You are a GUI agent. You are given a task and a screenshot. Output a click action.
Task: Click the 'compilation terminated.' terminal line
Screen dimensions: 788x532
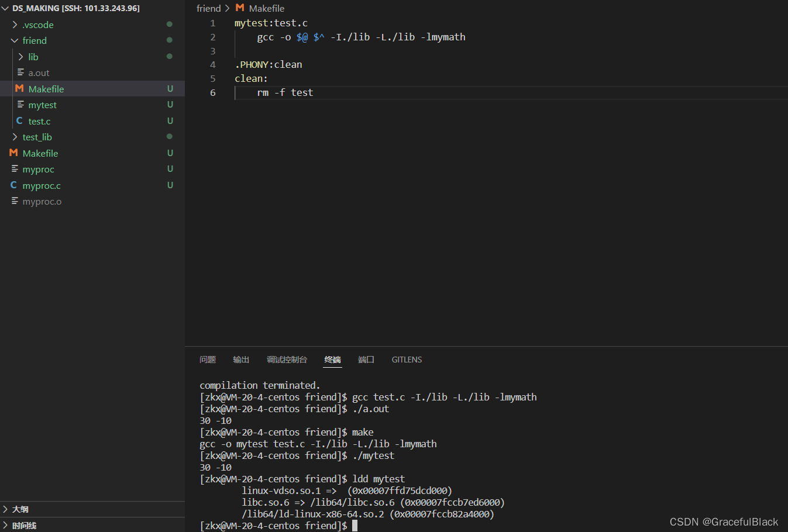pos(260,385)
